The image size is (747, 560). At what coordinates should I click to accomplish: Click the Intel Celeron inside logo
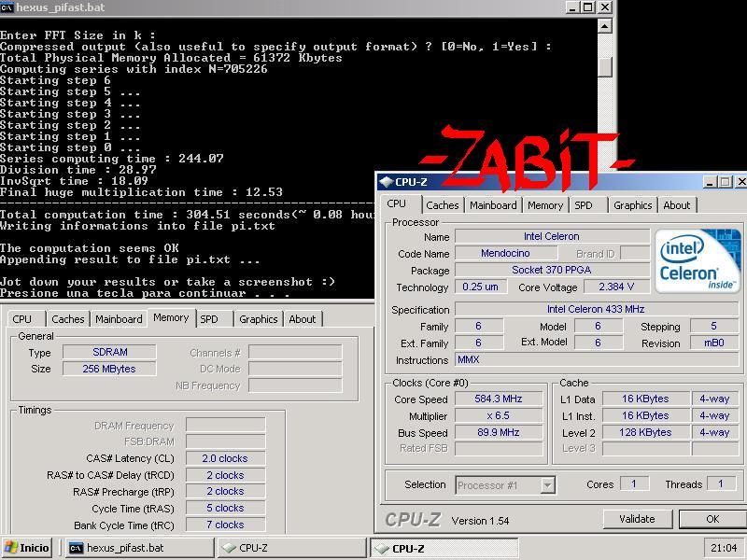(698, 260)
